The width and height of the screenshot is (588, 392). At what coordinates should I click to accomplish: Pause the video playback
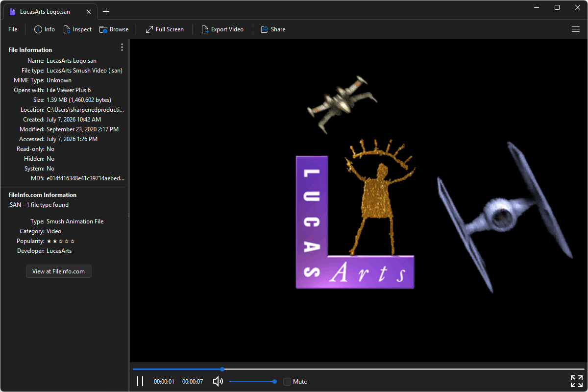click(140, 381)
